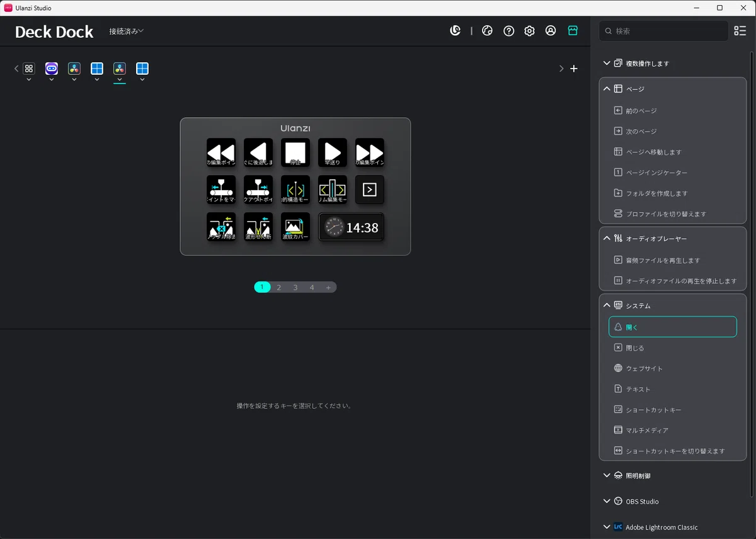Select the 14:38 clock widget
Image resolution: width=756 pixels, height=539 pixels.
point(351,227)
